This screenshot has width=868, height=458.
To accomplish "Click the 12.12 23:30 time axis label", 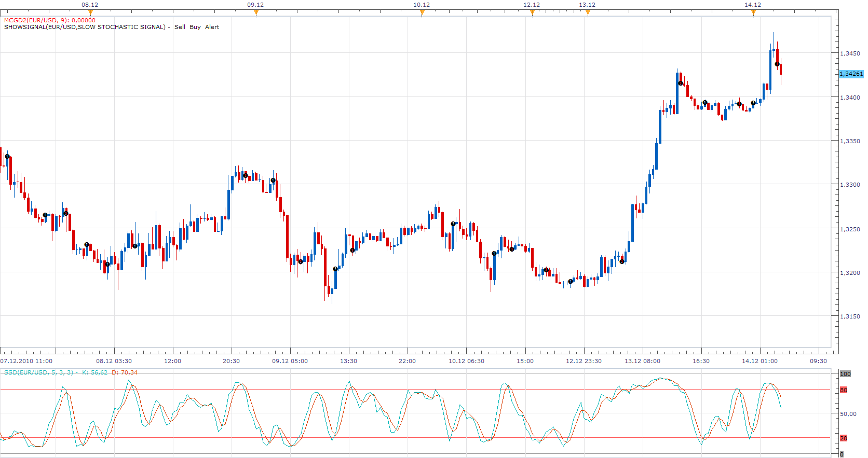I will 584,361.
